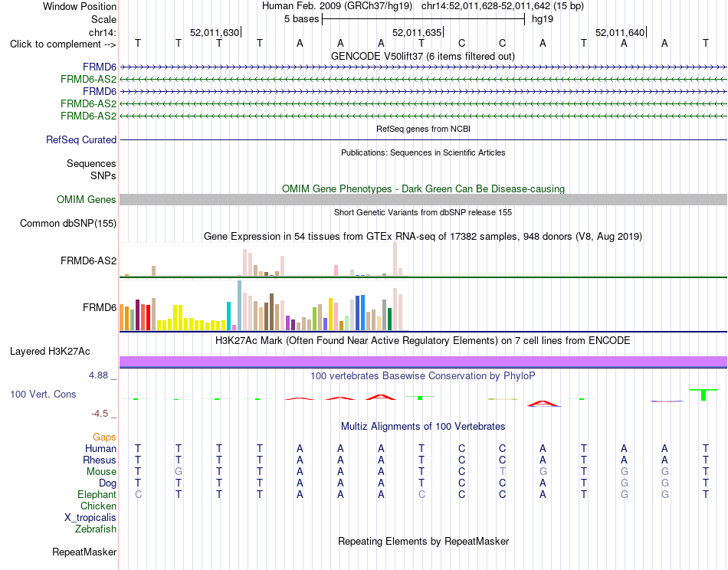The height and width of the screenshot is (570, 728).
Task: Open the 100 Vert. Cons track label
Action: 43,394
